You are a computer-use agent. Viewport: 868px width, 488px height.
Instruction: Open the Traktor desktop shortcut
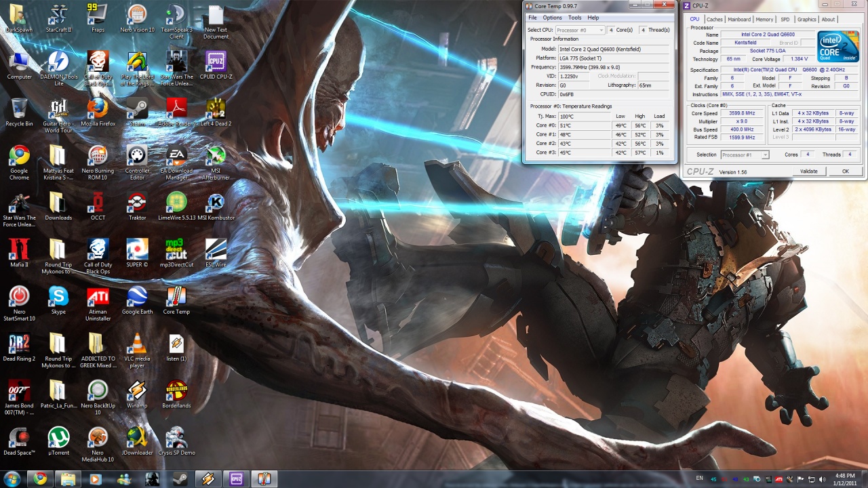[137, 207]
